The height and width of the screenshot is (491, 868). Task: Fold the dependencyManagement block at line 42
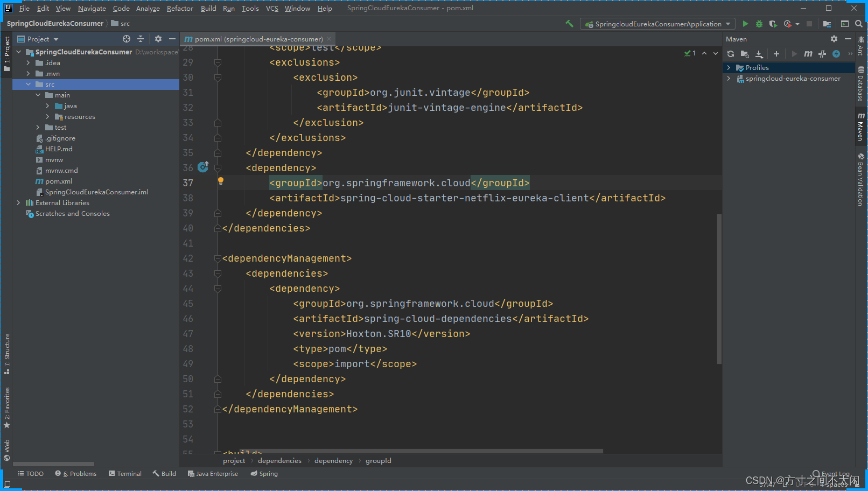pyautogui.click(x=218, y=258)
